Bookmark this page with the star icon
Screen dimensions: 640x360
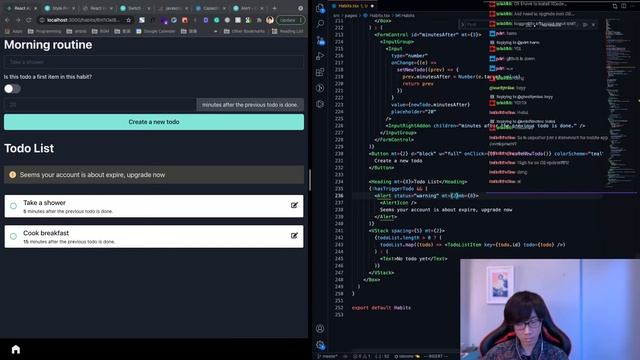(x=129, y=20)
